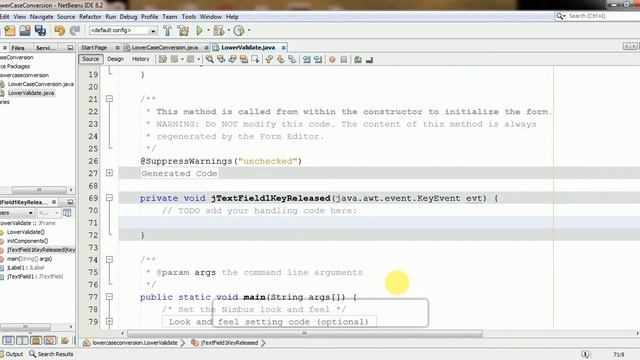Click the Find Previous Occurrence icon
This screenshot has width=640, height=360.
[221, 60]
